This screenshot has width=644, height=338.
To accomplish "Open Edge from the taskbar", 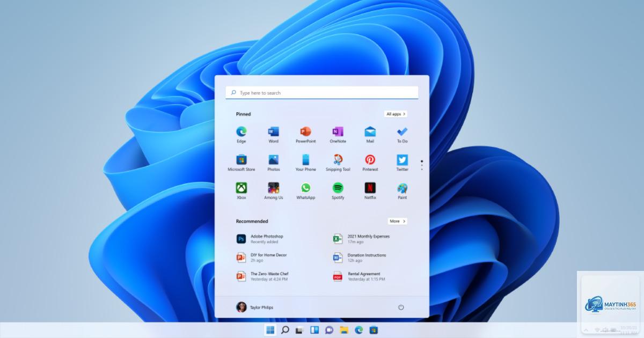I will tap(358, 330).
